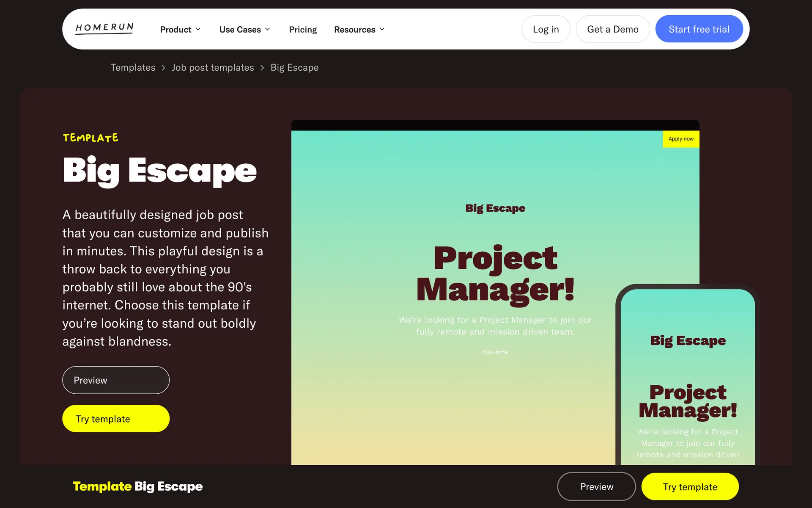
Task: Click breadcrumb arrow after Templates
Action: point(164,68)
